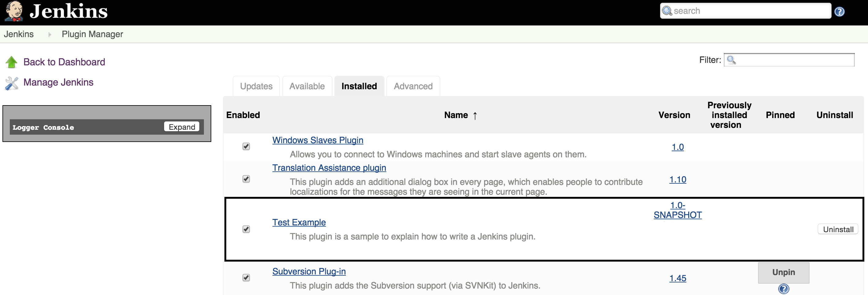Image resolution: width=868 pixels, height=295 pixels.
Task: Click the Name column header
Action: tap(456, 115)
